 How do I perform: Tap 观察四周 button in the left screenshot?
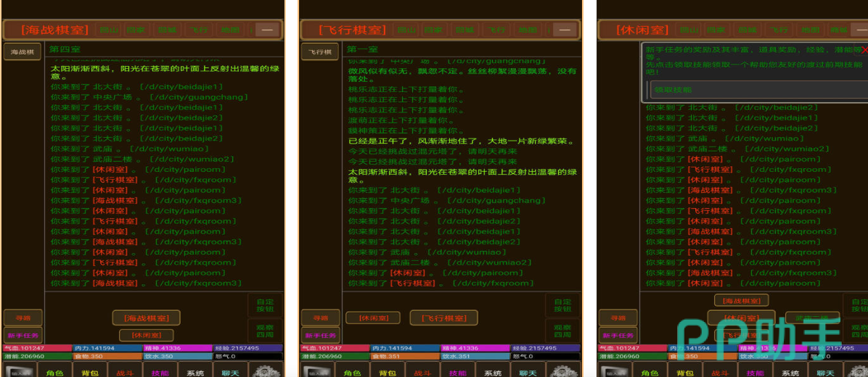point(265,330)
